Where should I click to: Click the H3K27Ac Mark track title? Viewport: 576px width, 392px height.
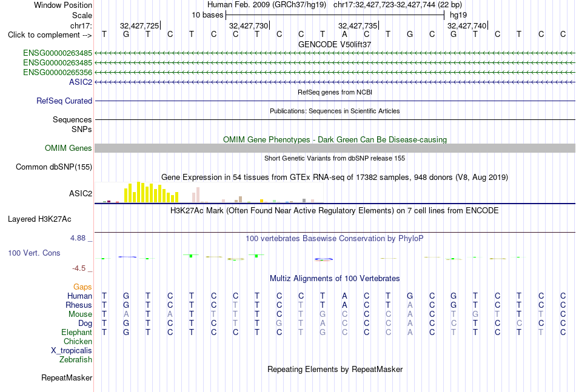tap(335, 211)
